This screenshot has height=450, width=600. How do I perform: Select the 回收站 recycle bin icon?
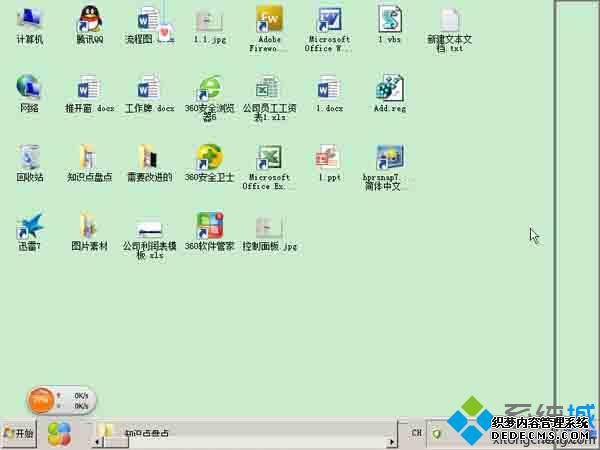pos(29,158)
